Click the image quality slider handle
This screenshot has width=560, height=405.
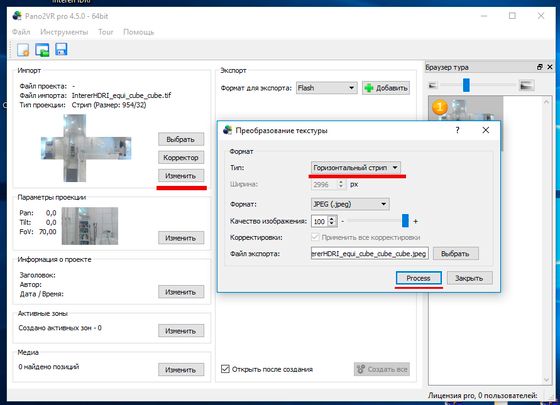point(405,221)
